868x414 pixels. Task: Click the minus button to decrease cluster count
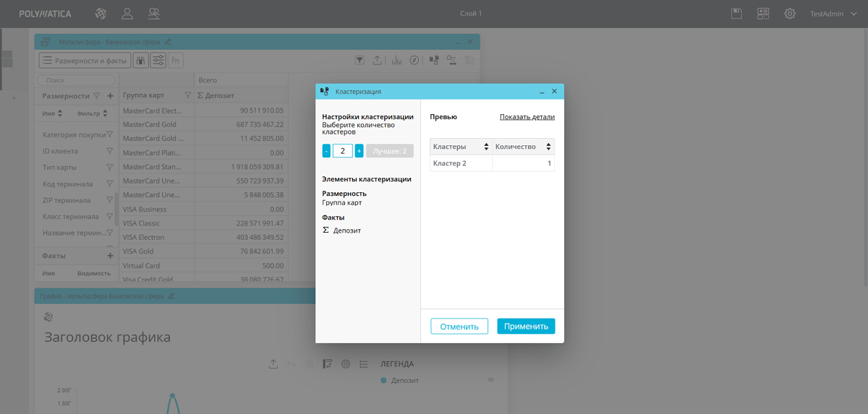point(326,151)
